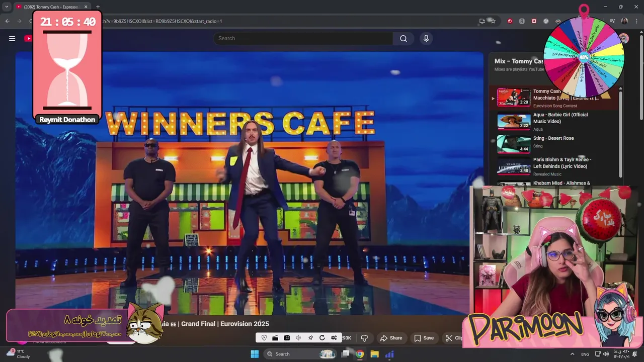Bookmark this page with star icon

493,21
